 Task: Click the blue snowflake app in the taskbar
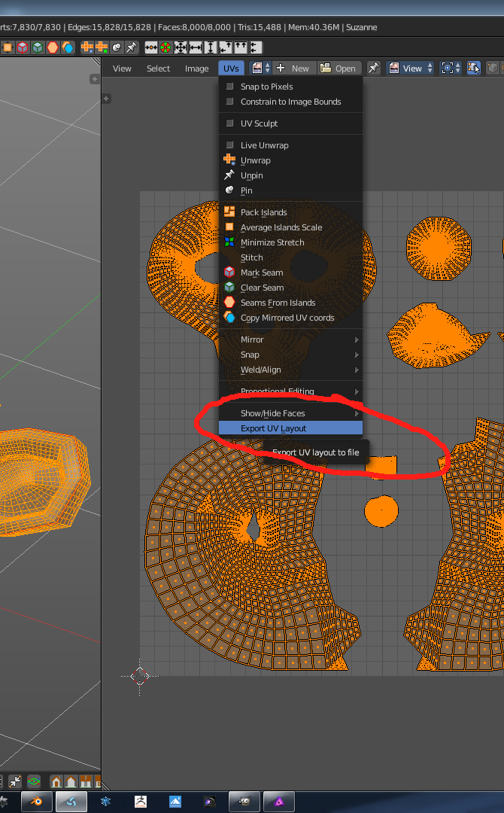point(105,802)
